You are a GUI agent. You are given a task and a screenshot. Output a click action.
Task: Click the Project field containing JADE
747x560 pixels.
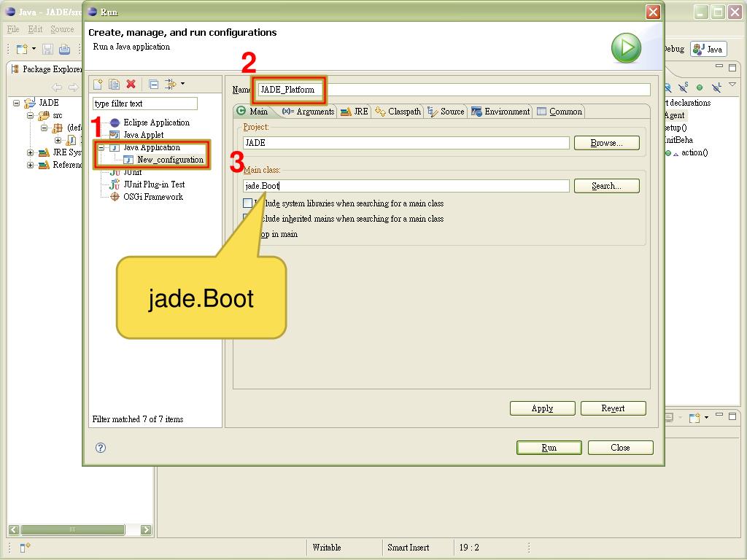406,143
